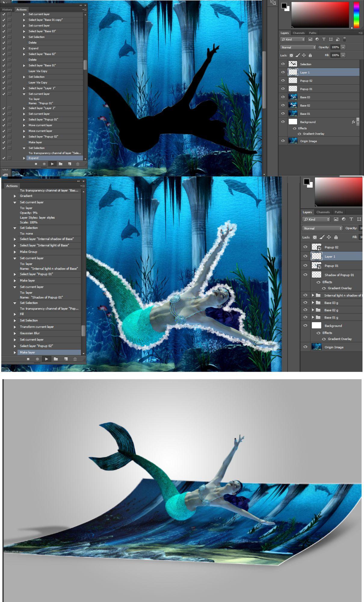This screenshot has height=602, width=364.
Task: Click folder icon of Internal light n shadow group
Action: (x=318, y=295)
